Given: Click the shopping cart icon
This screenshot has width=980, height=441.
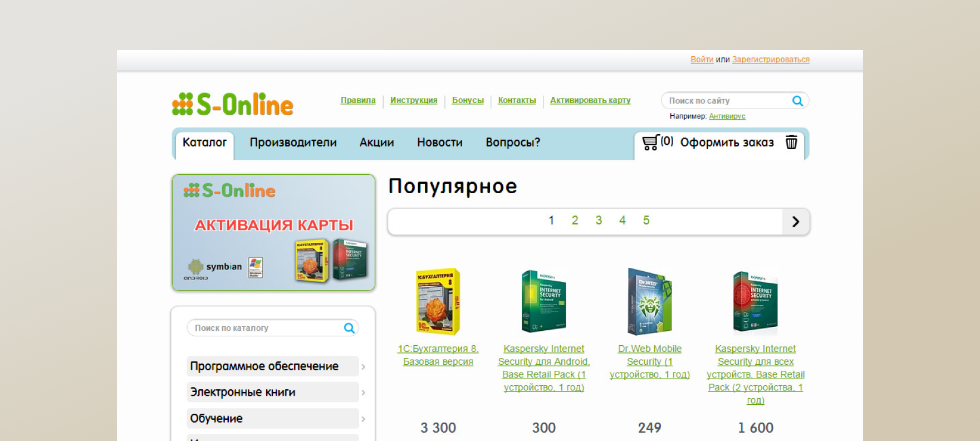Looking at the screenshot, I should pos(650,143).
